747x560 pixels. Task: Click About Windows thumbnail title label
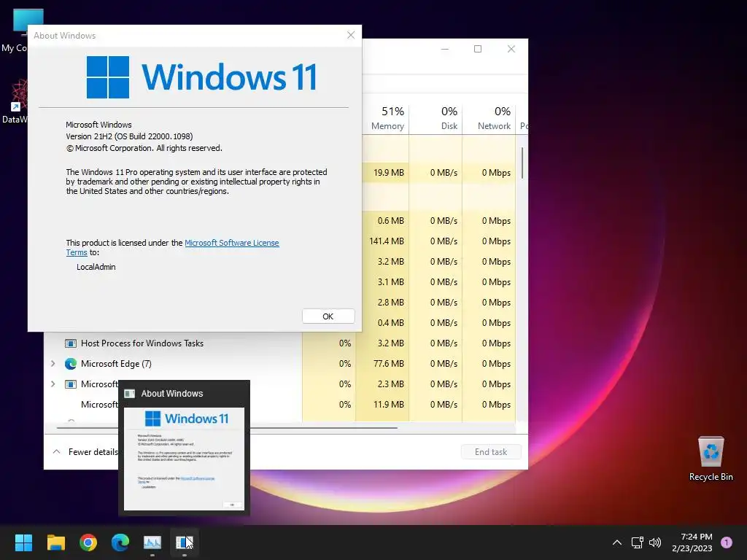coord(172,394)
